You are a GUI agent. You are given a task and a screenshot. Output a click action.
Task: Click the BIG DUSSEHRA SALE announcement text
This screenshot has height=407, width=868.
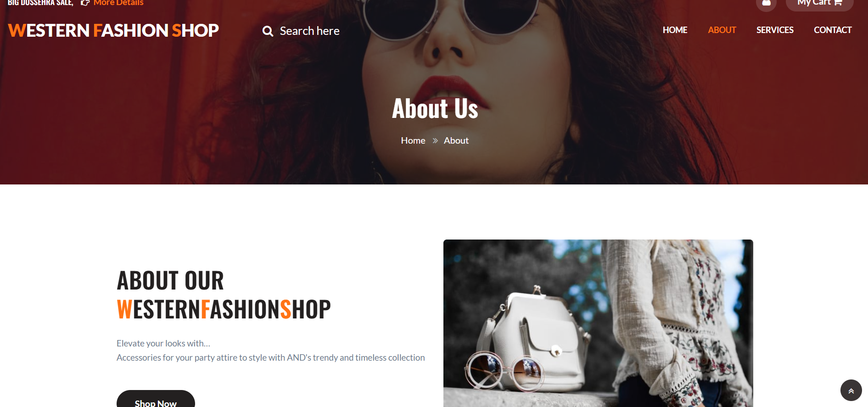pyautogui.click(x=40, y=3)
